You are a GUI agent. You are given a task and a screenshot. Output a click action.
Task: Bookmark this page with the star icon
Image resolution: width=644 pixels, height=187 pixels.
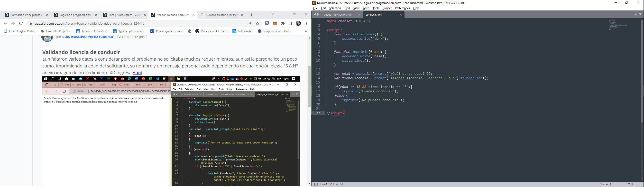[x=258, y=24]
